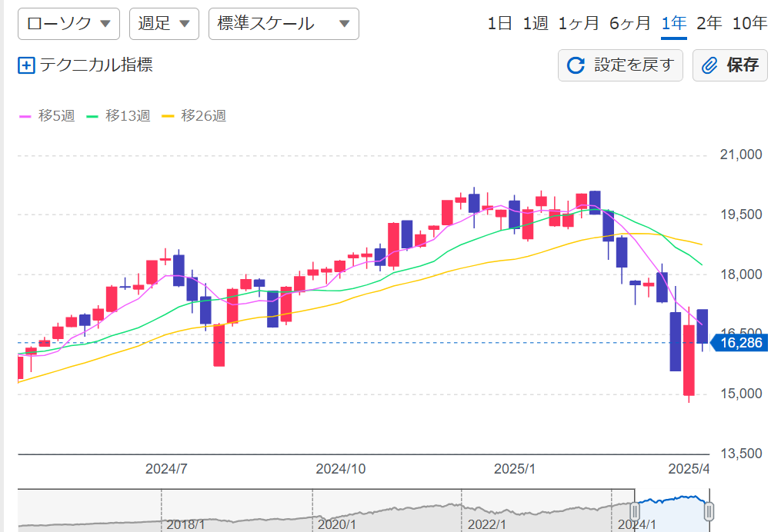
Task: Select the 1週 time range
Action: [x=536, y=23]
